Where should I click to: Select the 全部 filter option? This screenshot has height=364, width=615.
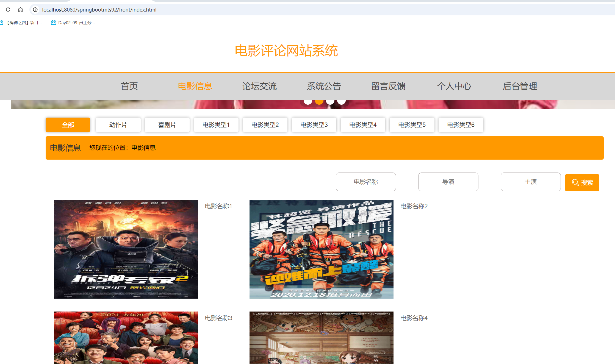coord(68,125)
